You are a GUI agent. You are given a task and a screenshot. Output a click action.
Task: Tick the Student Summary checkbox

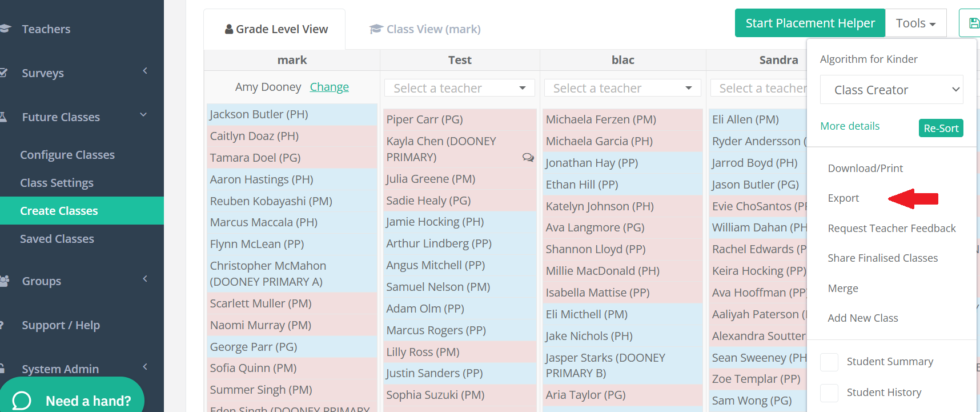point(829,362)
